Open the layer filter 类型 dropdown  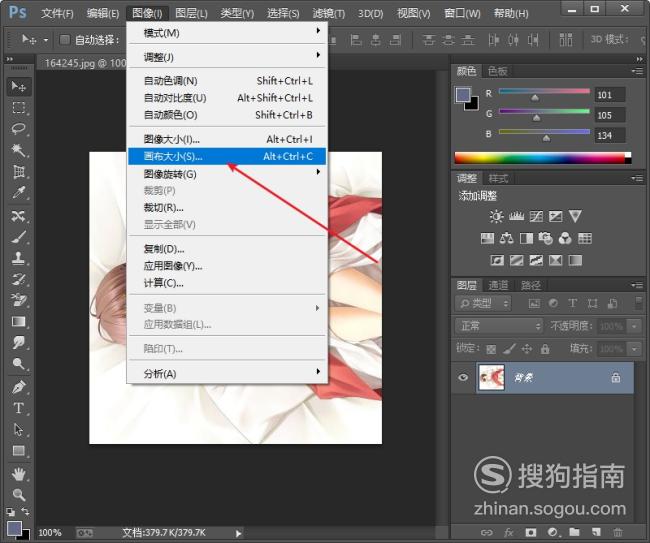(483, 304)
